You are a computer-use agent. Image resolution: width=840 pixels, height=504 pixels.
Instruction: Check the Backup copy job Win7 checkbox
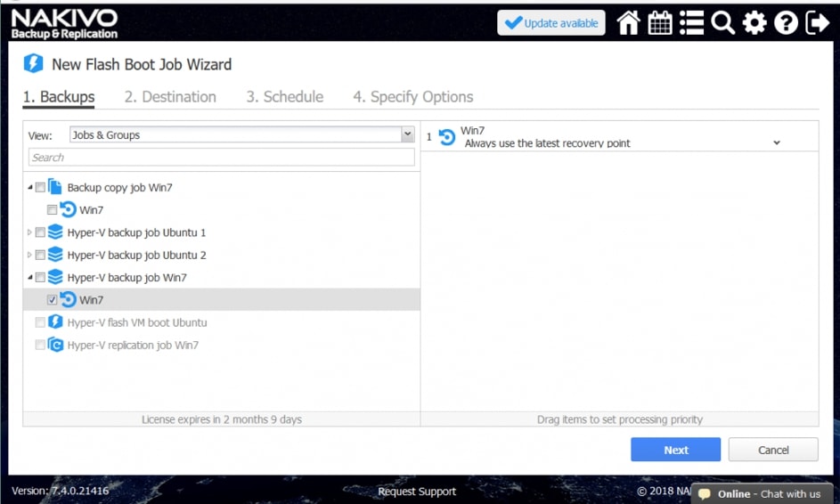tap(40, 188)
